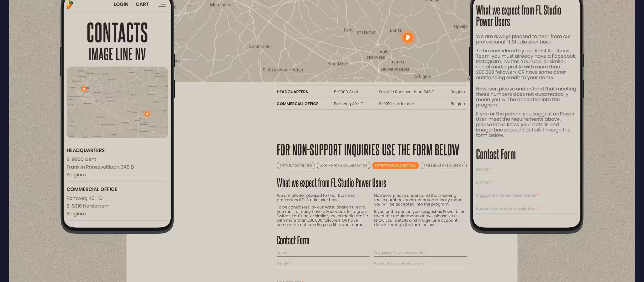This screenshot has width=644, height=282.
Task: Select the Distribution Related tab
Action: 296,165
